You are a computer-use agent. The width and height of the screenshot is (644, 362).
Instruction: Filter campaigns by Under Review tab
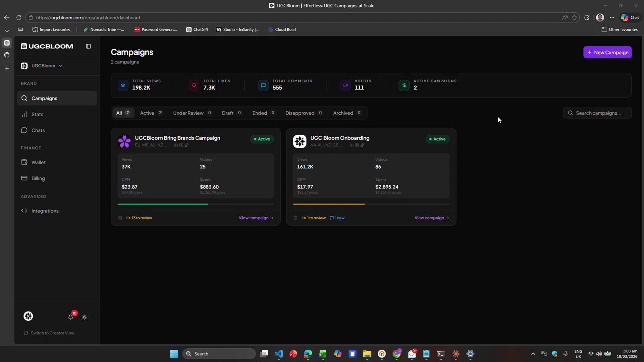pyautogui.click(x=192, y=113)
